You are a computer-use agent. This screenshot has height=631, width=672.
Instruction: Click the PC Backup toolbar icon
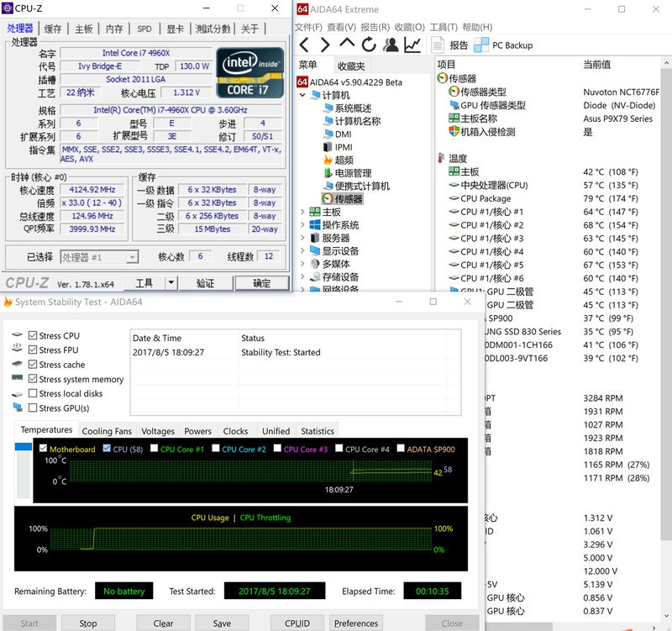click(x=482, y=45)
